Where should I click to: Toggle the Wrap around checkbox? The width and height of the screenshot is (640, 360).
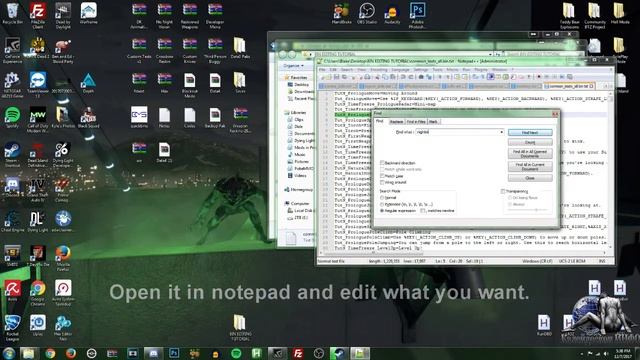[393, 182]
